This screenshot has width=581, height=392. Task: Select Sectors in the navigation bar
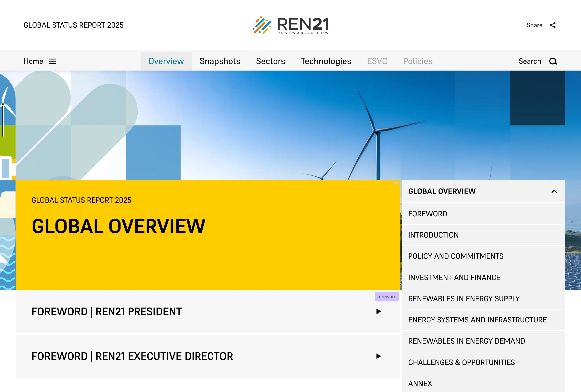pyautogui.click(x=270, y=61)
